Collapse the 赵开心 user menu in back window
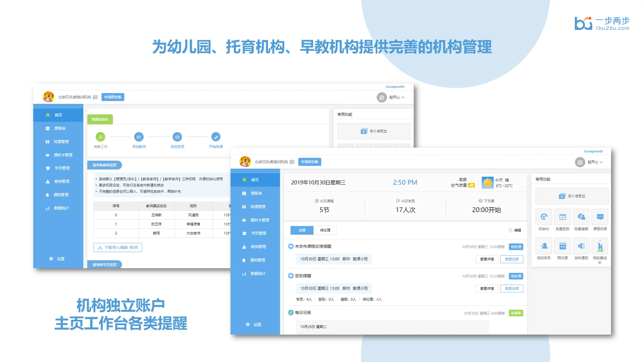The width and height of the screenshot is (644, 362). click(397, 97)
